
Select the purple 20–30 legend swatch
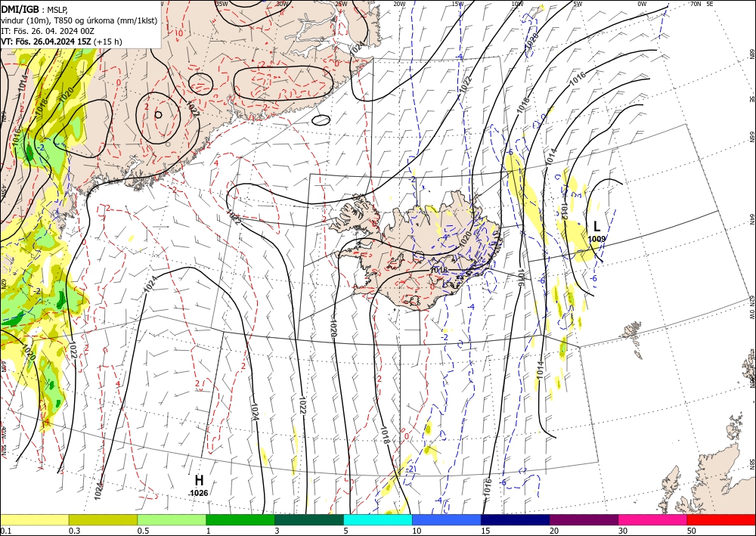click(584, 519)
